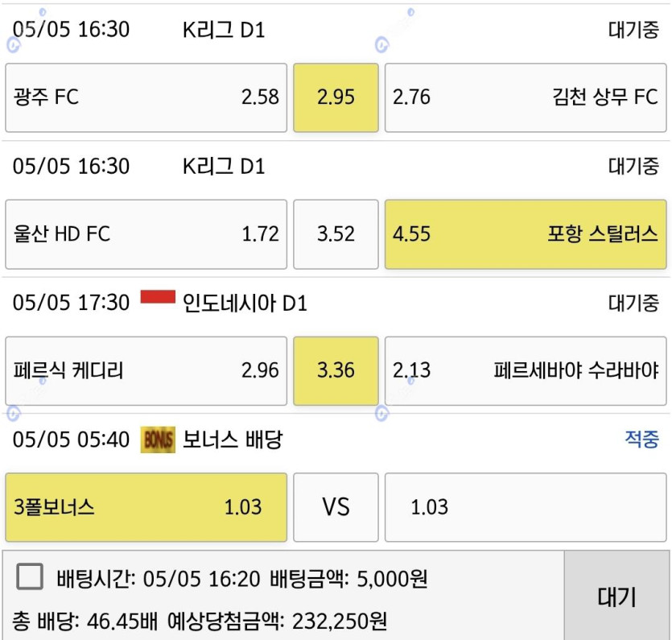Select draw odds 3.36
Screen dimensions: 672x640
(x=336, y=371)
